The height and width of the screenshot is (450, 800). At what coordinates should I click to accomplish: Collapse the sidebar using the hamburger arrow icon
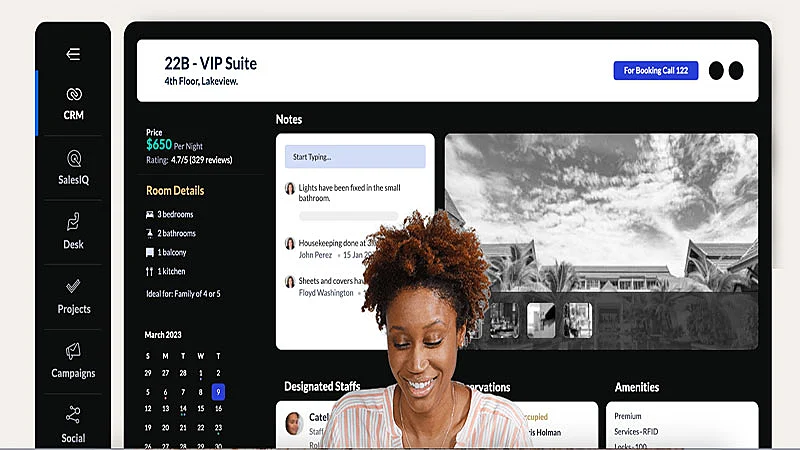pyautogui.click(x=73, y=54)
